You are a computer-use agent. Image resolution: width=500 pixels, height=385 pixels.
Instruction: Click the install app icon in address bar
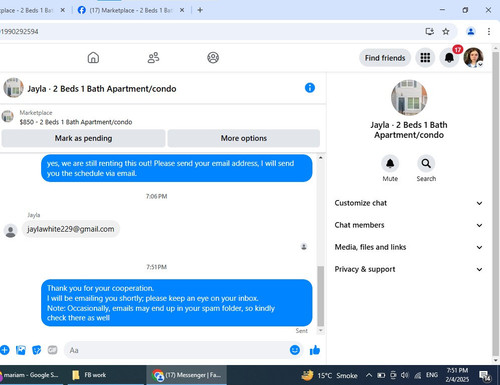[430, 32]
